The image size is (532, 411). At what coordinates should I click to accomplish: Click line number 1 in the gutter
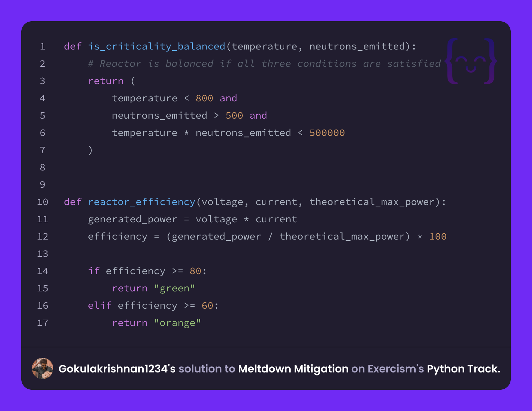click(43, 46)
